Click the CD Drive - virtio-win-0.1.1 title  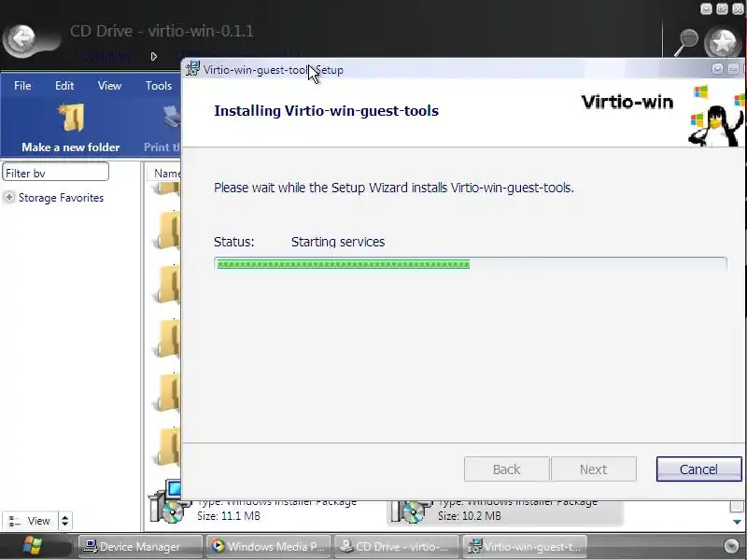162,31
